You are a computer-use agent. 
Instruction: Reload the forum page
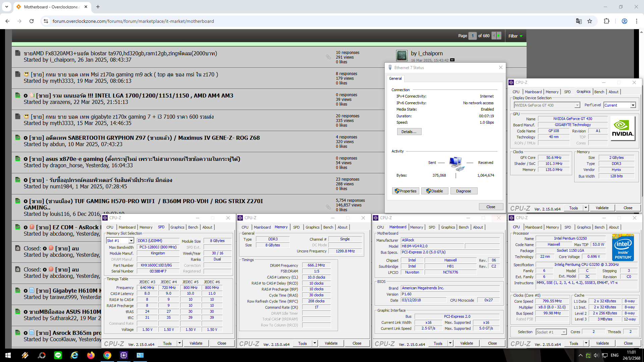pyautogui.click(x=32, y=21)
